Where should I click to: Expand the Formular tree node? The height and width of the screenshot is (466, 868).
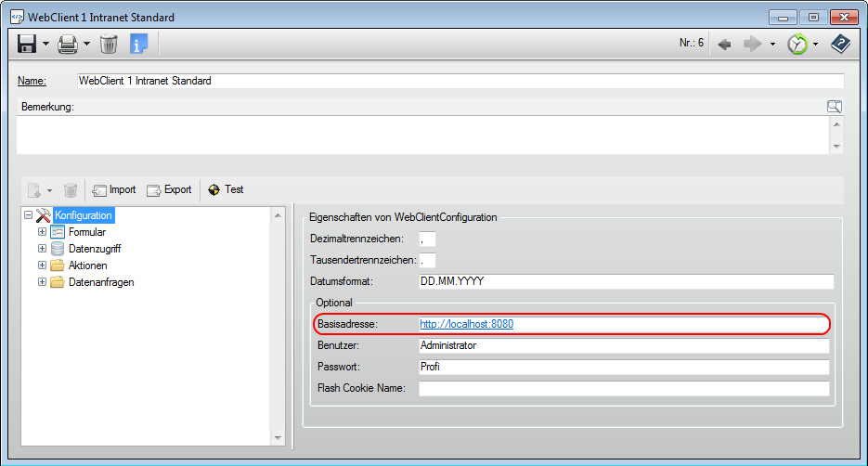pos(42,232)
